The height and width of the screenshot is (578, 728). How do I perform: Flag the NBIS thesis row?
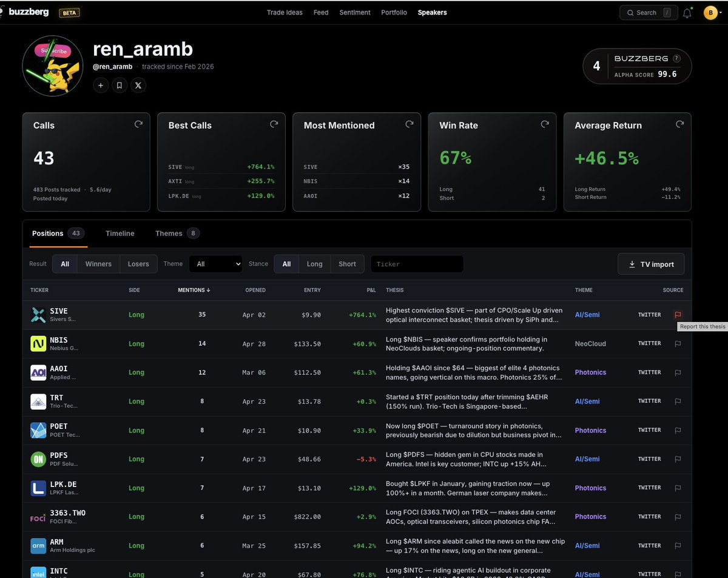click(x=678, y=344)
